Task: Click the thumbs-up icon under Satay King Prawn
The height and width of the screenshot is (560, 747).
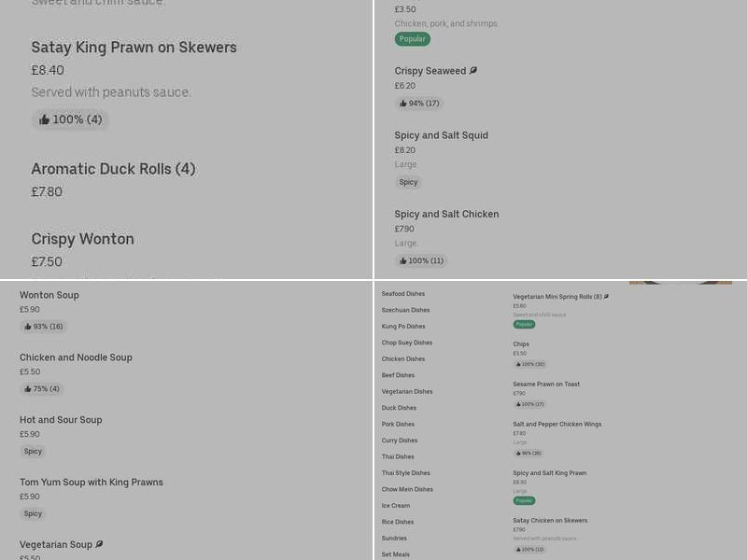Action: coord(45,119)
